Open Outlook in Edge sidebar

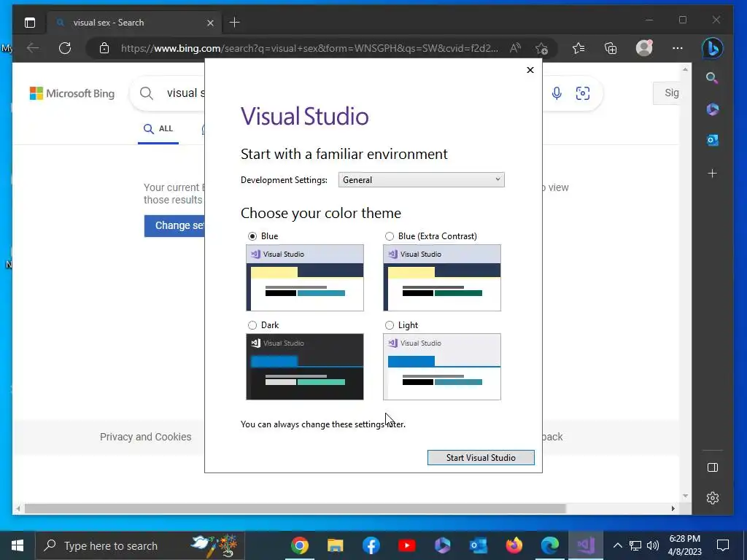(712, 140)
